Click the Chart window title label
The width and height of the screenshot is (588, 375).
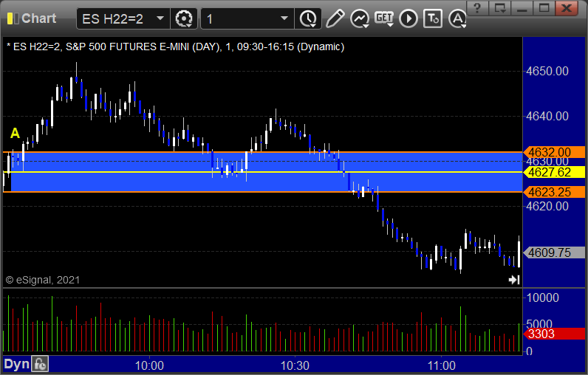(38, 18)
